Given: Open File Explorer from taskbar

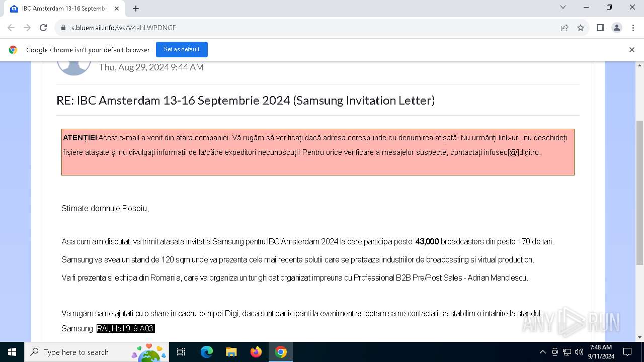Looking at the screenshot, I should tap(231, 352).
